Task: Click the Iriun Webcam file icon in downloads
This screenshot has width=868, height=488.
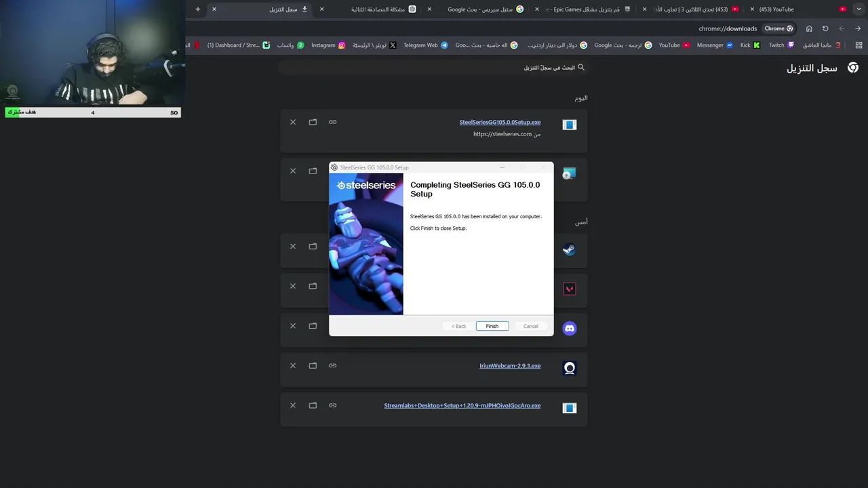Action: pos(569,368)
